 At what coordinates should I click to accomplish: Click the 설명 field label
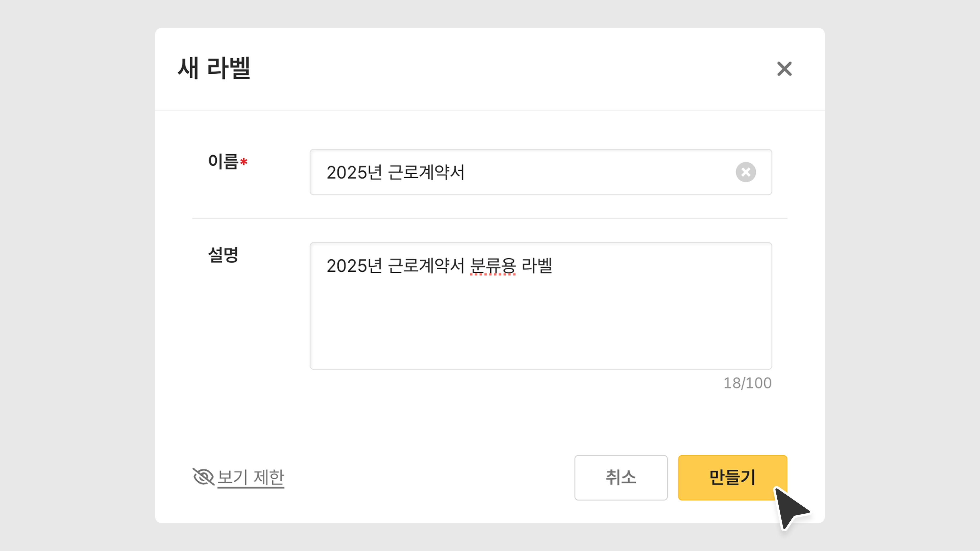pyautogui.click(x=223, y=255)
